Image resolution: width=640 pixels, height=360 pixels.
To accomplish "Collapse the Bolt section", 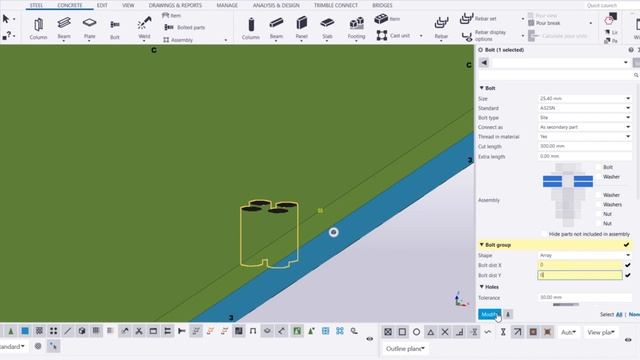I will tap(482, 88).
